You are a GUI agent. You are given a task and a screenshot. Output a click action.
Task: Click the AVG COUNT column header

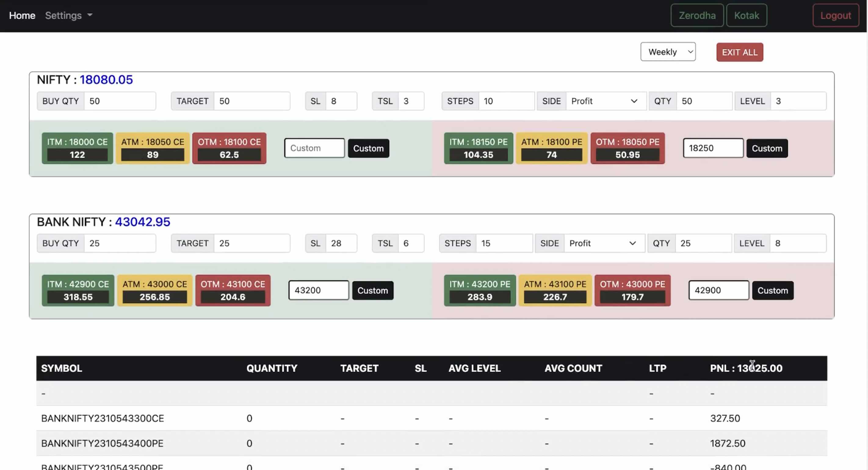[573, 368]
